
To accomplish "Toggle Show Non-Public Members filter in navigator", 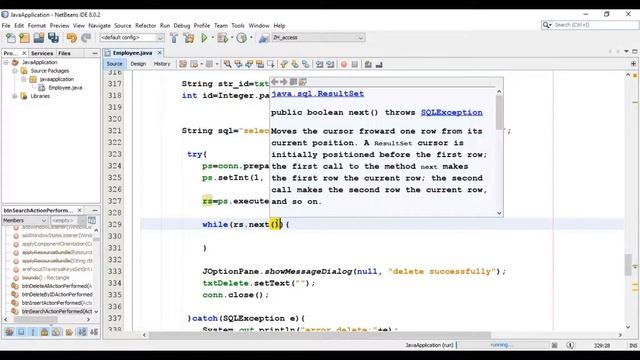I will tap(44, 332).
